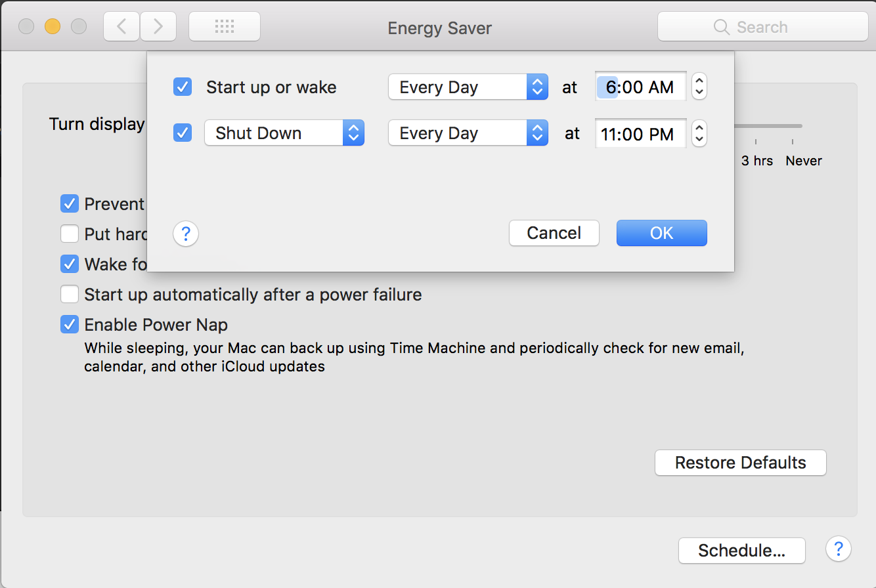Click the help icon in schedule sheet
The height and width of the screenshot is (588, 876).
(186, 234)
